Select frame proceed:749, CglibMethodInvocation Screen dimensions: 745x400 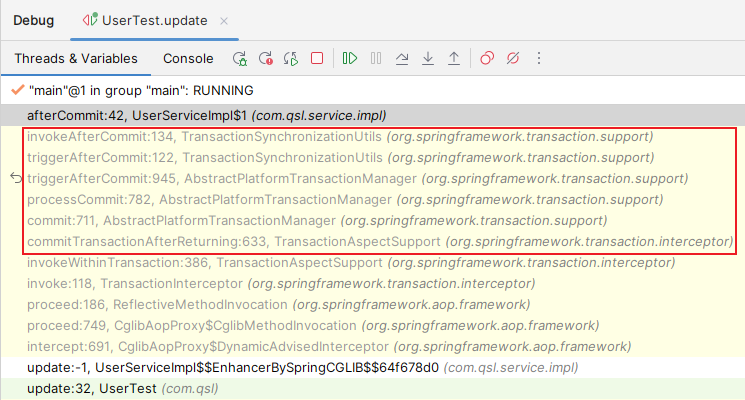point(373,325)
